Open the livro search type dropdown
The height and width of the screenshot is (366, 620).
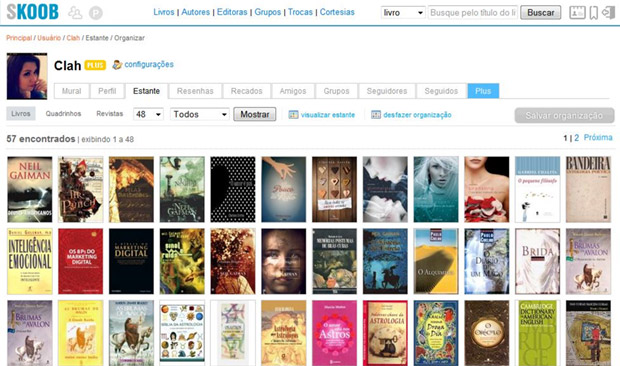(403, 13)
